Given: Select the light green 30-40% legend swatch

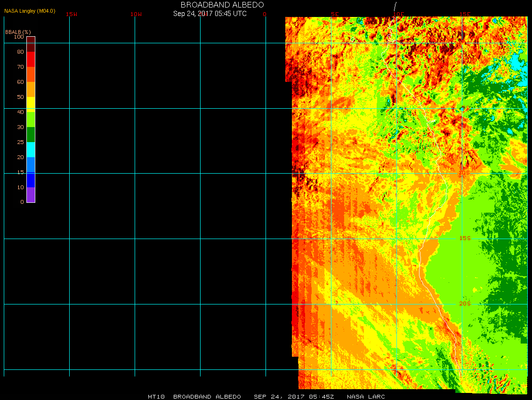Looking at the screenshot, I should (31, 120).
